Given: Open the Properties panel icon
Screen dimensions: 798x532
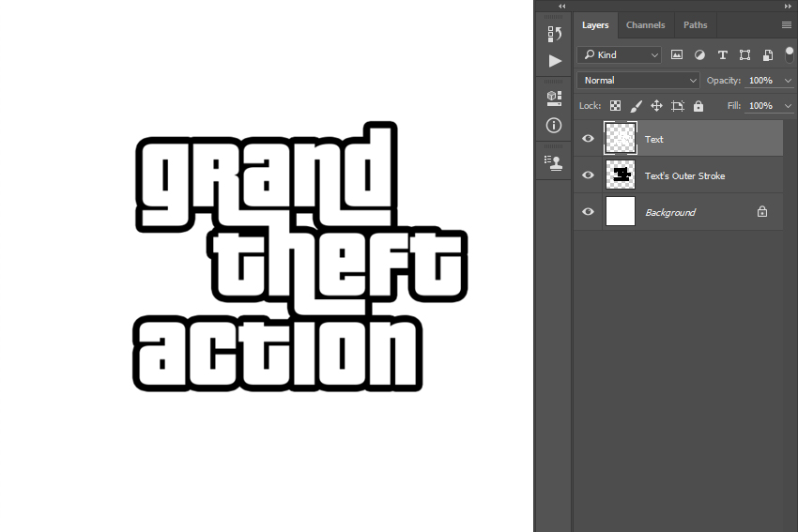Looking at the screenshot, I should click(554, 97).
